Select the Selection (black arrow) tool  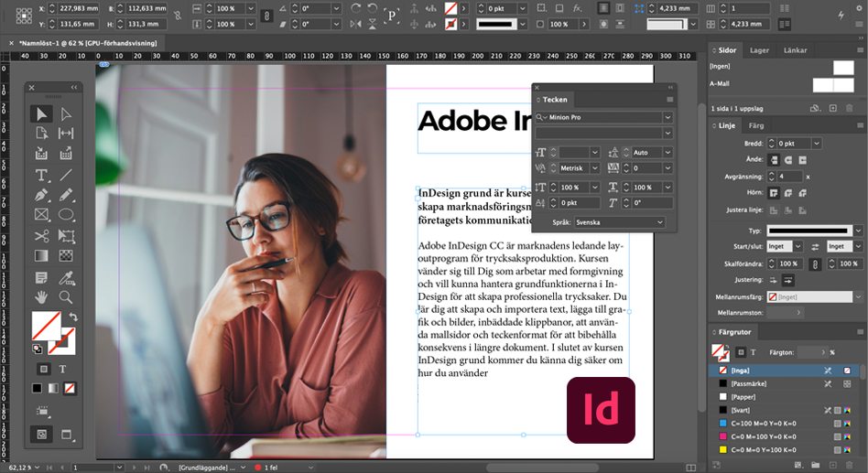coord(41,114)
